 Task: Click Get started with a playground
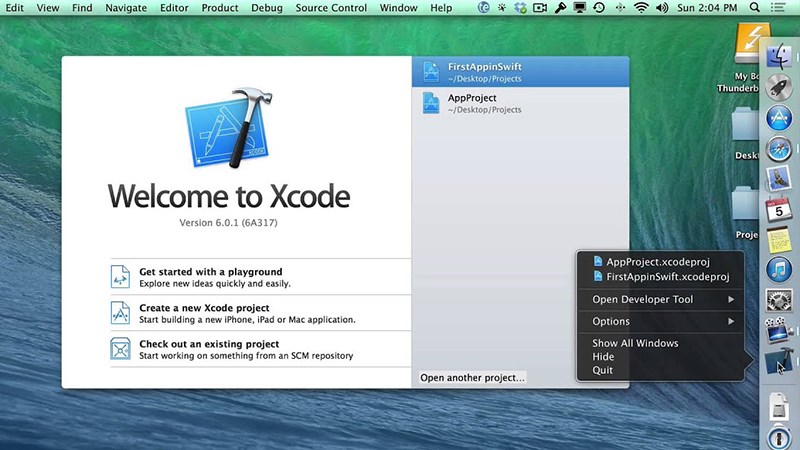coord(261,277)
